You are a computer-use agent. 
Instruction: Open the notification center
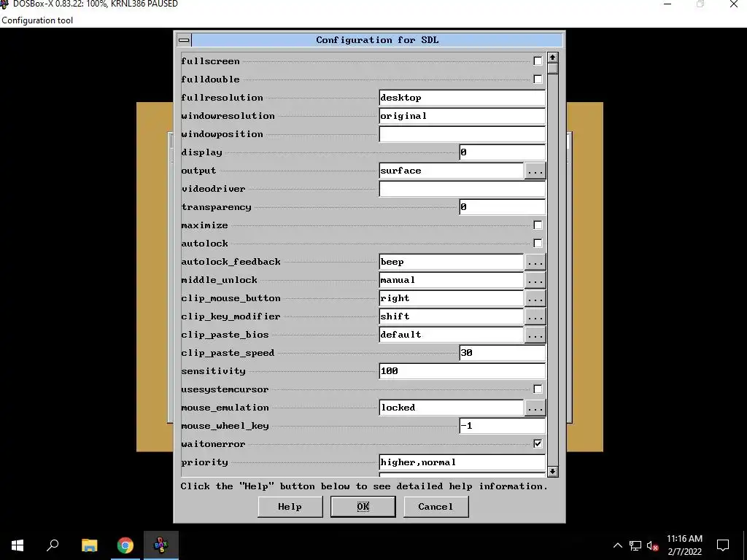coord(723,545)
